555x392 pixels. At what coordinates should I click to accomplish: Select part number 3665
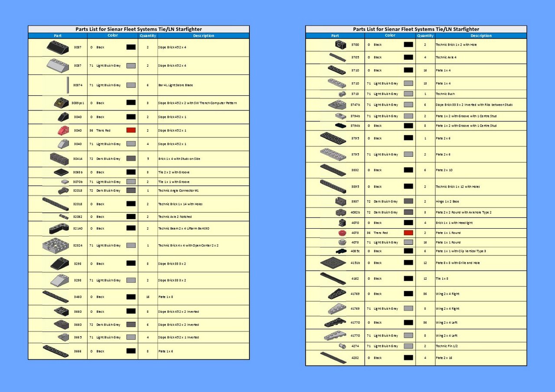tap(78, 337)
